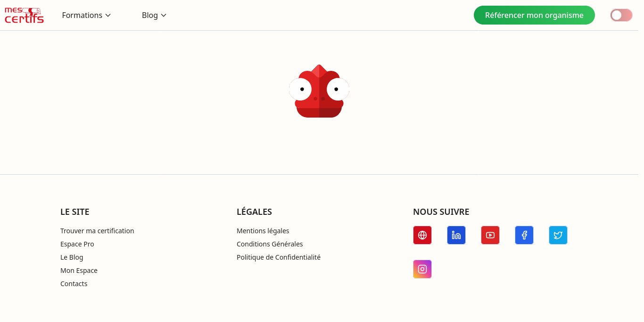Click the red chameleon mascot image

[319, 92]
